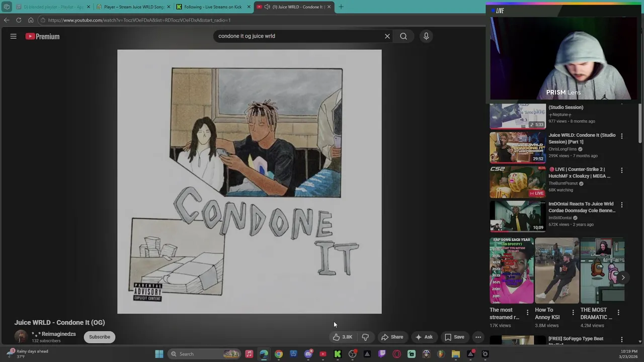Reload the current page

19,20
